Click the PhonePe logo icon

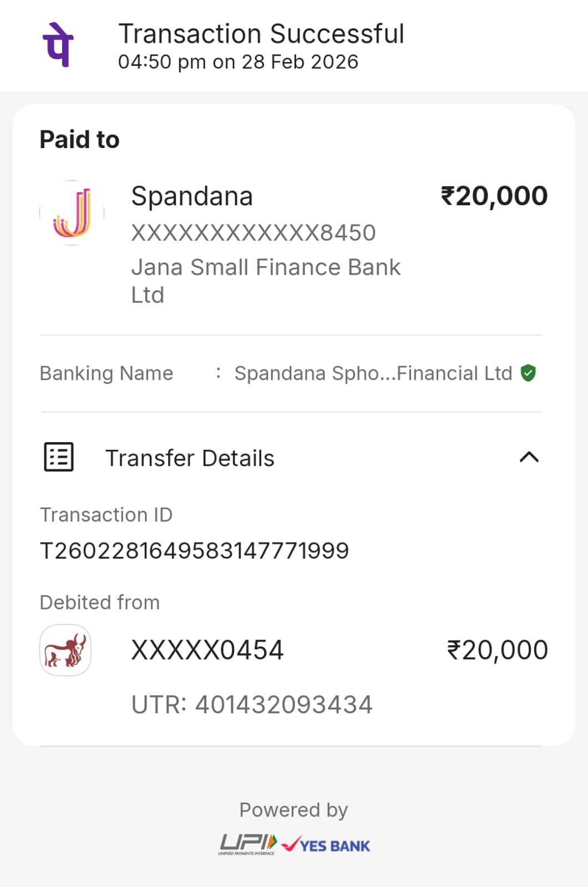(x=58, y=45)
